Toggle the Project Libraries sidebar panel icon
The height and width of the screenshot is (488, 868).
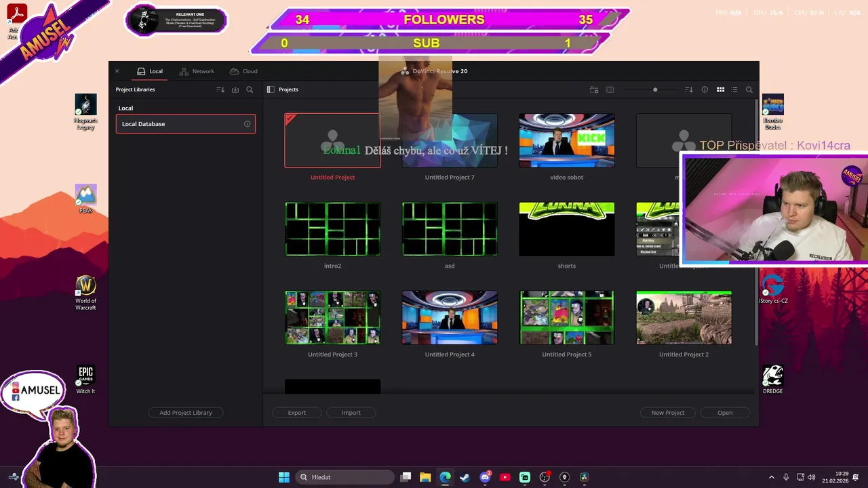click(271, 89)
